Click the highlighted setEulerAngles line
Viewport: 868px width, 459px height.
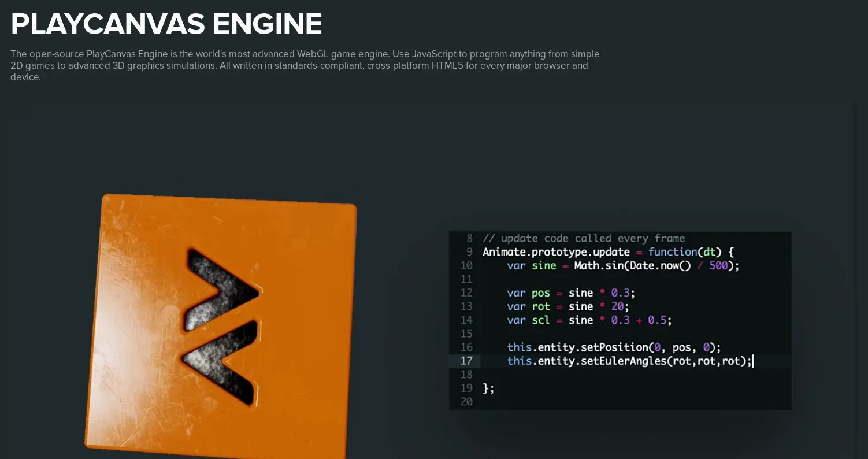629,361
